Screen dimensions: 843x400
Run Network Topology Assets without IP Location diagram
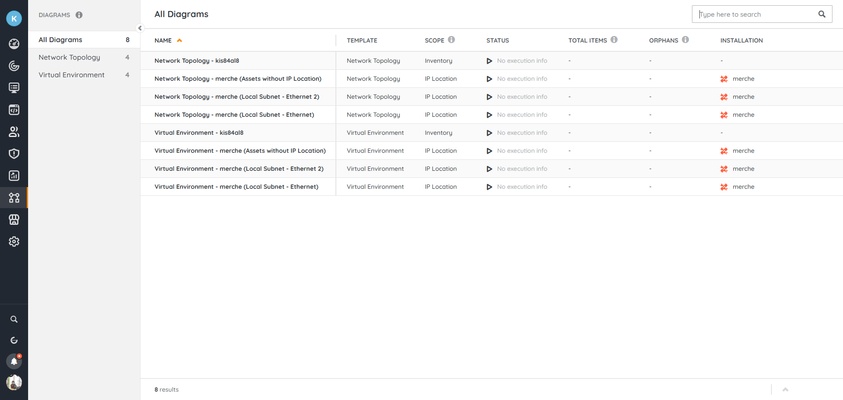pos(489,79)
